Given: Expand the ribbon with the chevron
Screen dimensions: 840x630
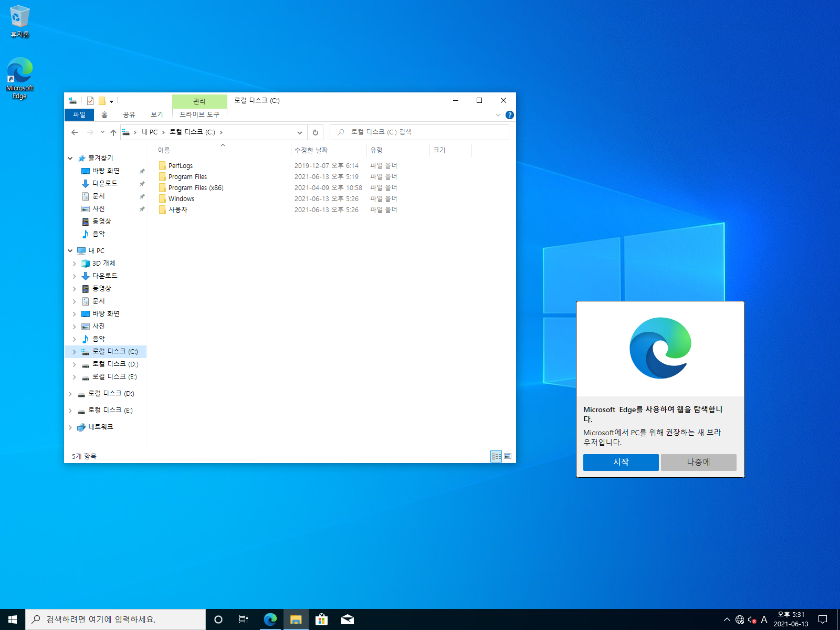Looking at the screenshot, I should [498, 115].
